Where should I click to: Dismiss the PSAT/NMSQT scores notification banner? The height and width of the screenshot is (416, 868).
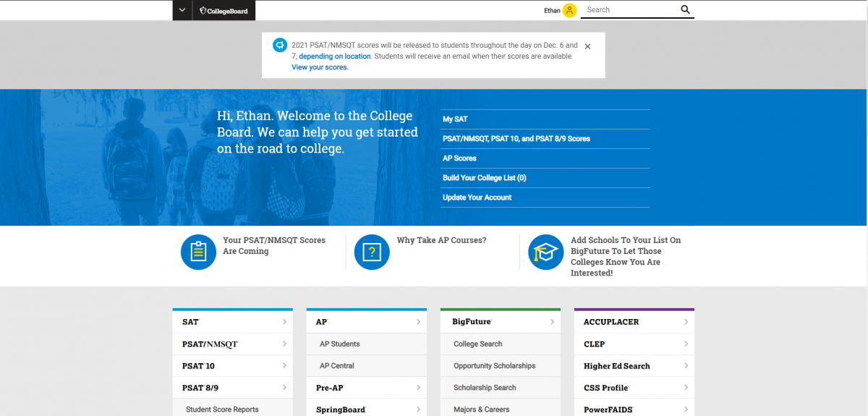tap(587, 46)
